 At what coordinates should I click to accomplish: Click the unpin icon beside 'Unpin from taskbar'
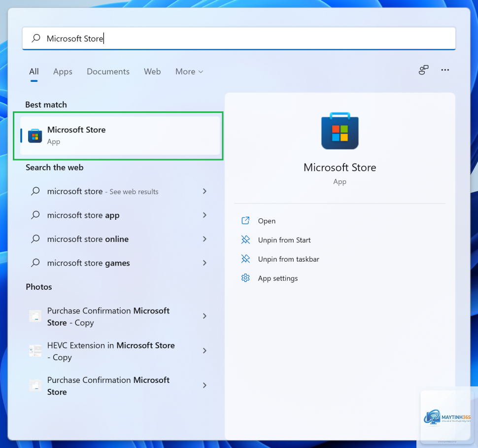[x=245, y=259]
